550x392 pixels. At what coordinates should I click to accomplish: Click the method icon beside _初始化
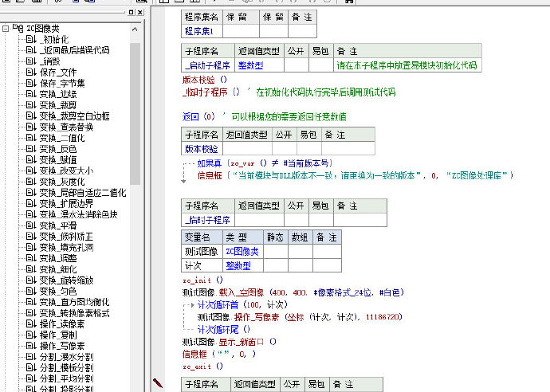31,39
